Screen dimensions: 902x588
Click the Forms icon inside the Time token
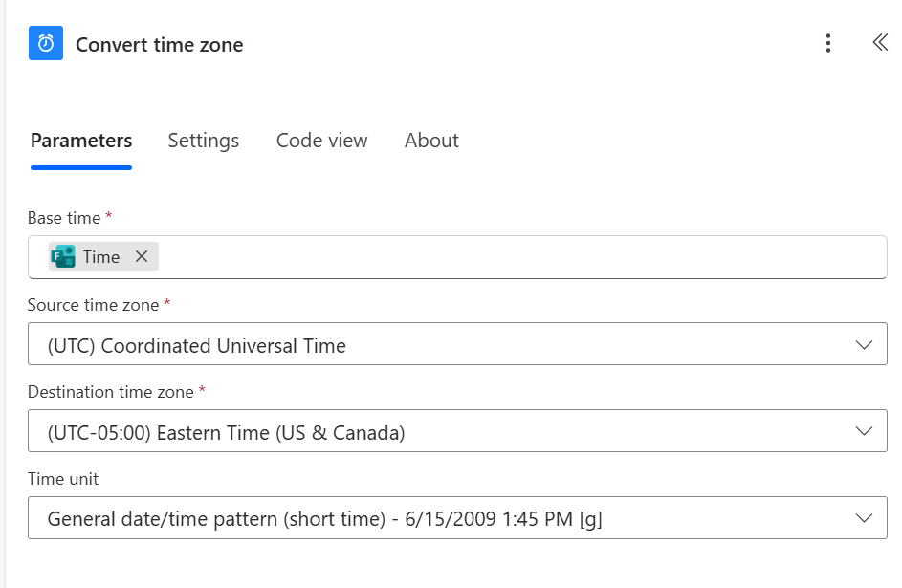click(65, 256)
